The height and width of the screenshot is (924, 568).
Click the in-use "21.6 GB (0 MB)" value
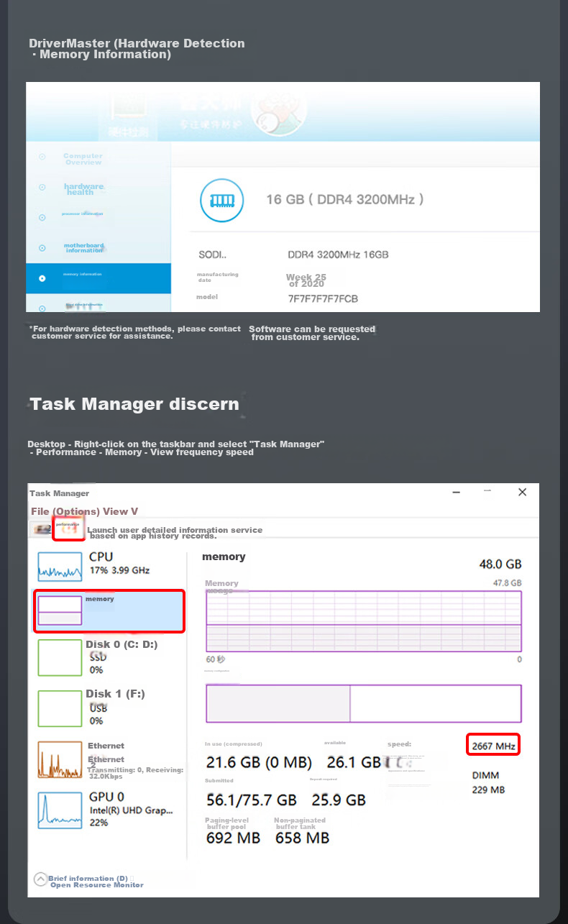pyautogui.click(x=259, y=762)
